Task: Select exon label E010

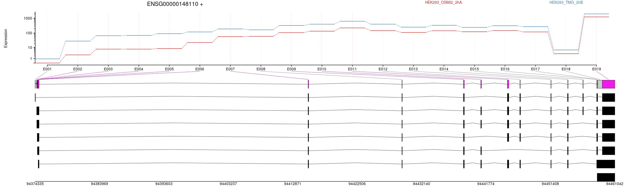Action: tap(322, 69)
